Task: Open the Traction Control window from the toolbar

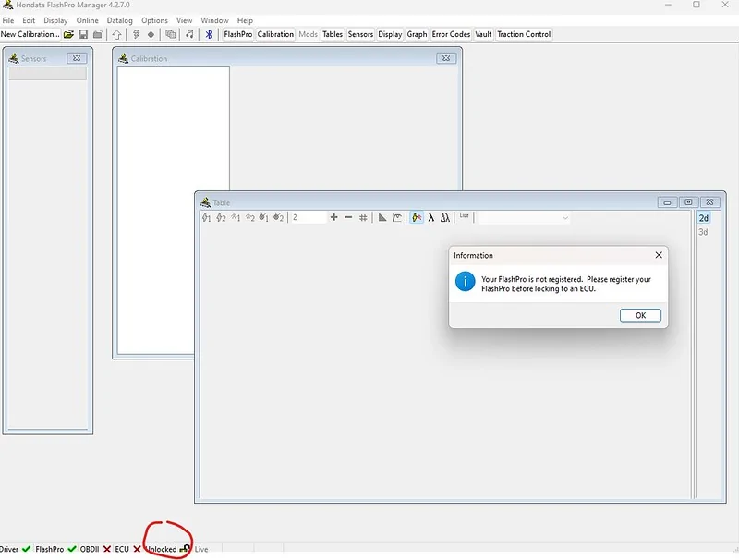Action: pos(524,34)
